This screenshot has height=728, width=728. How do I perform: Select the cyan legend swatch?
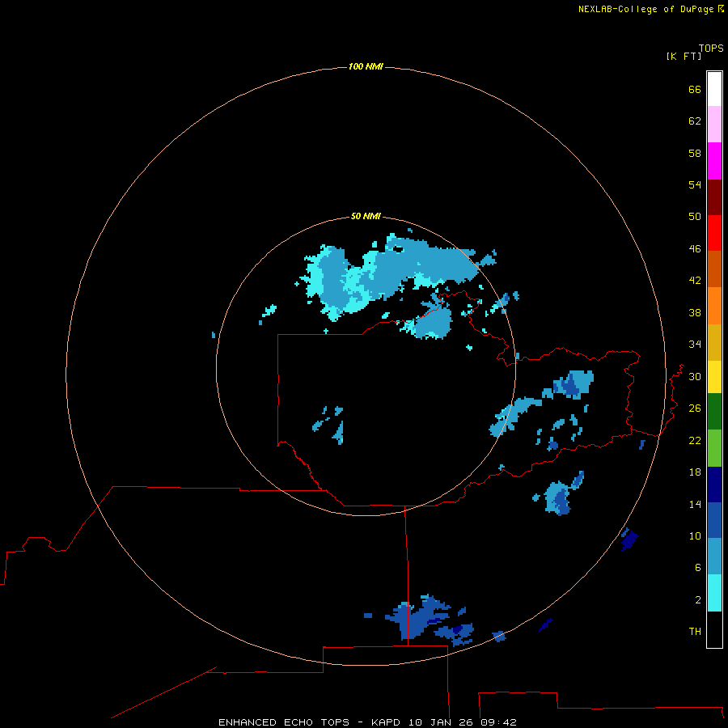point(714,593)
